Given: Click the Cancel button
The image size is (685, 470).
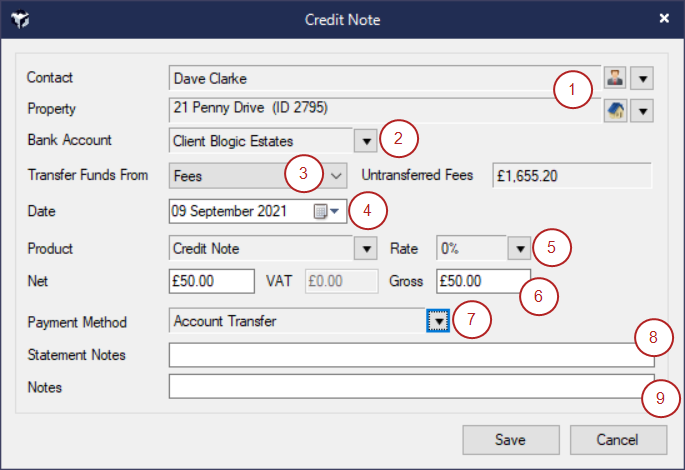Looking at the screenshot, I should 617,440.
